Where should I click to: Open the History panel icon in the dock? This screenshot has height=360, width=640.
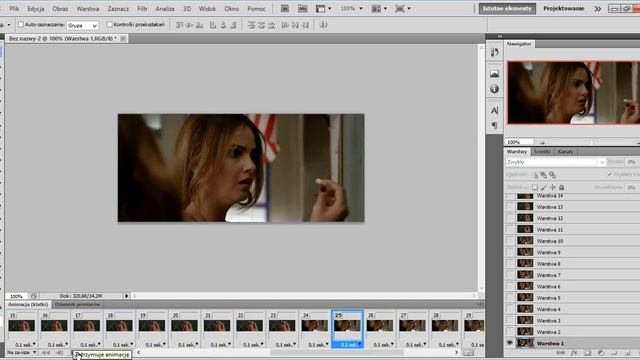(x=494, y=52)
